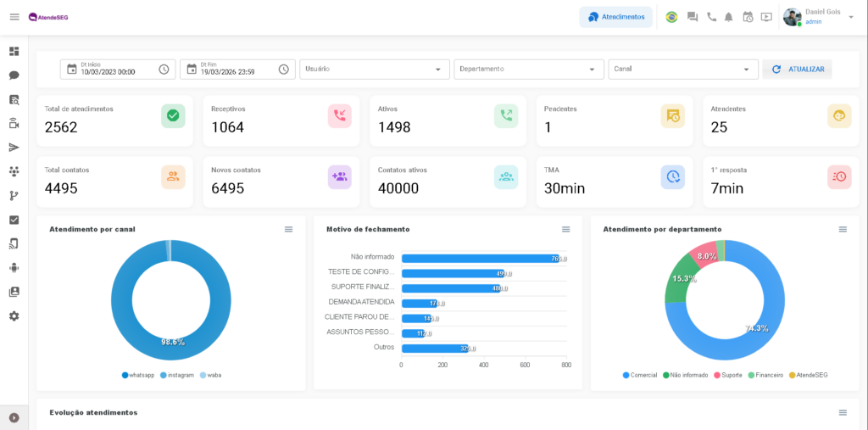The height and width of the screenshot is (430, 868).
Task: Click the Dt Início date field
Action: [x=117, y=70]
